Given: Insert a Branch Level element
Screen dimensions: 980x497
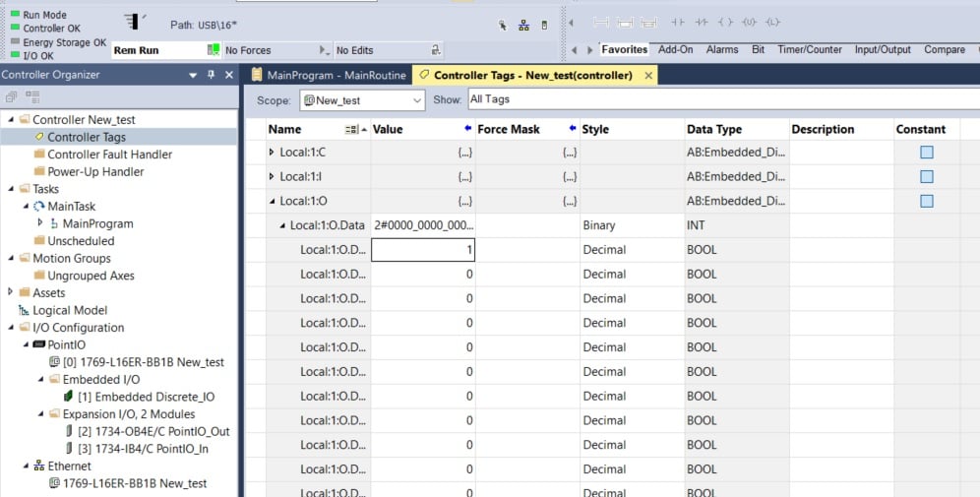Looking at the screenshot, I should pyautogui.click(x=648, y=23).
